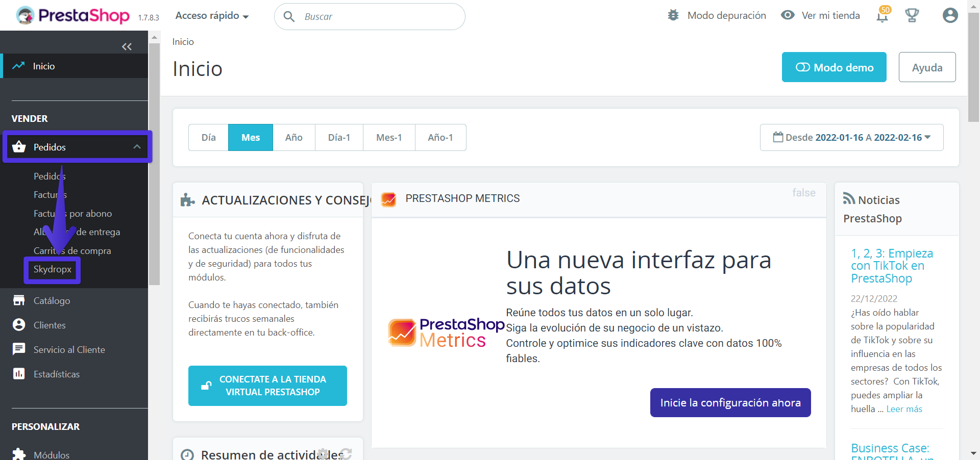
Task: Select the Mes period tab
Action: pos(251,137)
